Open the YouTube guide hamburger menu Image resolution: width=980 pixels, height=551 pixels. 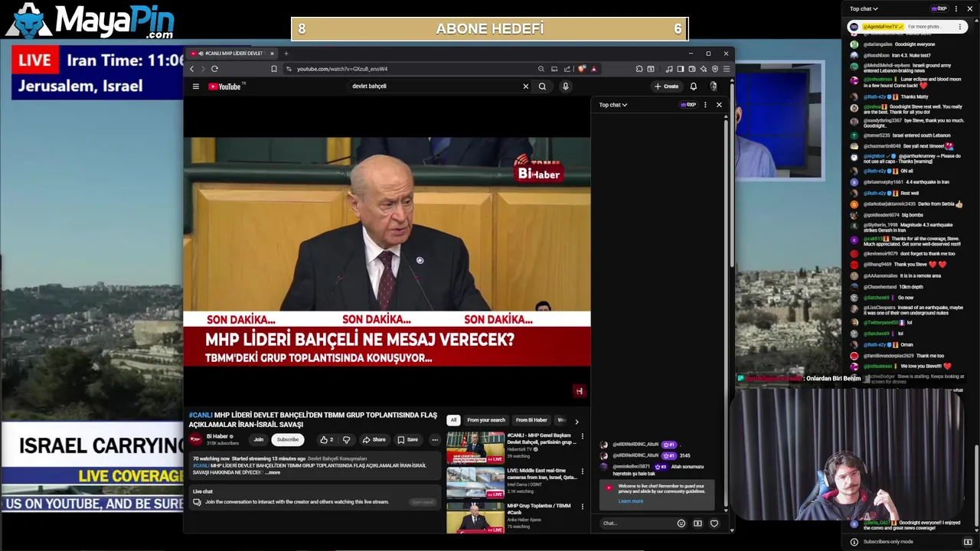[195, 86]
